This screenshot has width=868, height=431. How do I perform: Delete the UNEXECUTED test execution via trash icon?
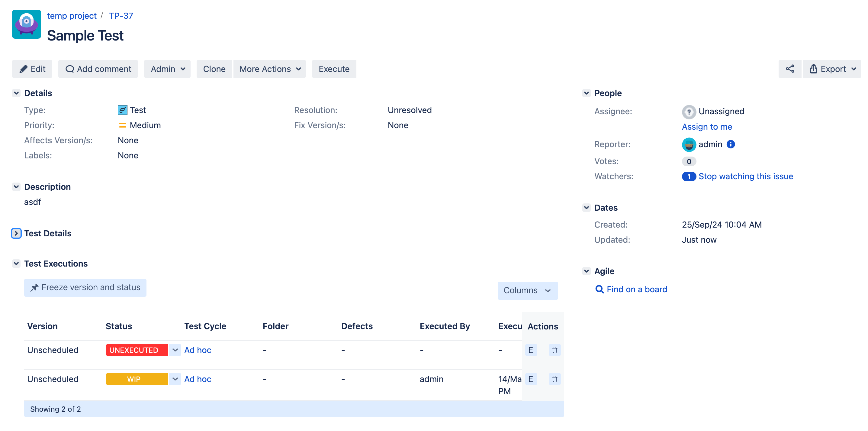click(x=554, y=350)
